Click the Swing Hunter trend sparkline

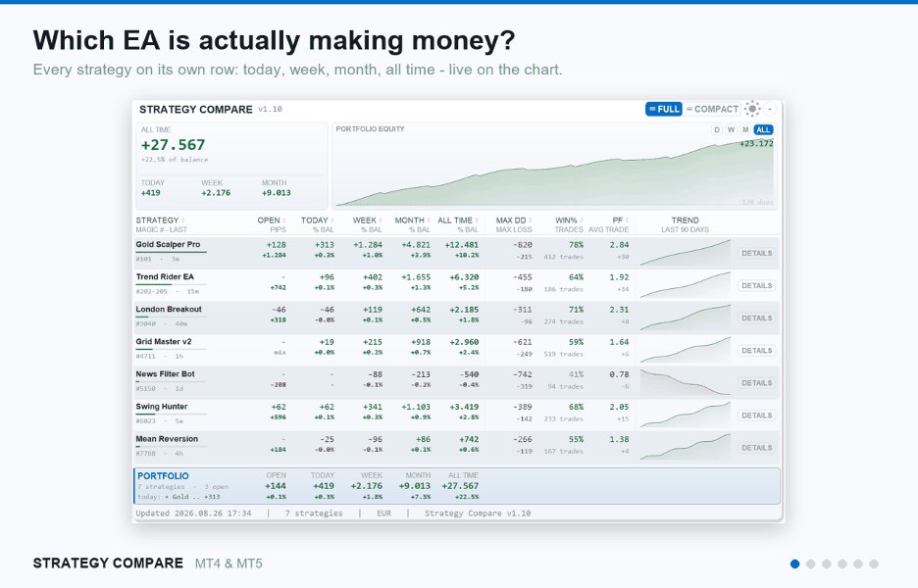tap(685, 416)
